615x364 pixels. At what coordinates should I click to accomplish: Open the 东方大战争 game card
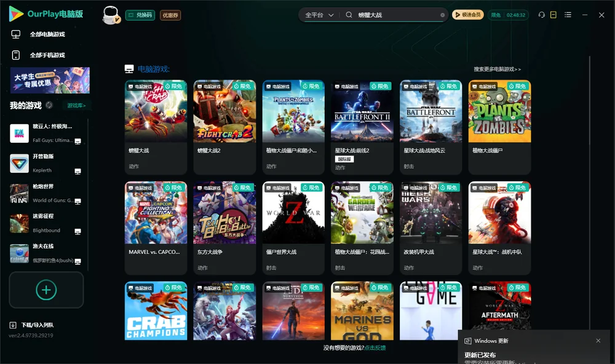click(x=224, y=228)
